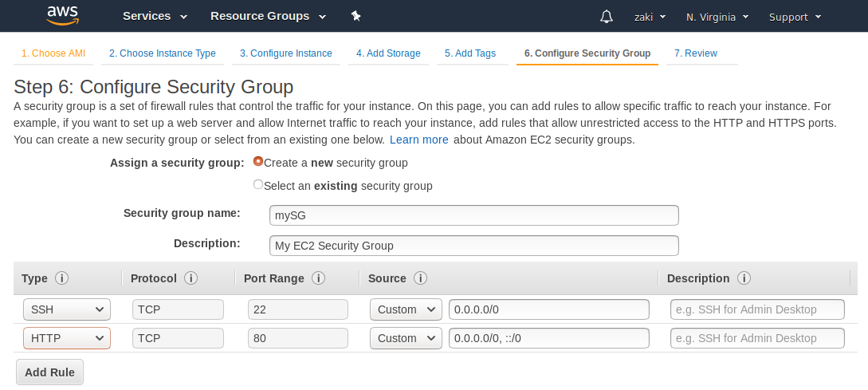
Task: Click the pin shortcuts icon in navbar
Action: pos(356,16)
